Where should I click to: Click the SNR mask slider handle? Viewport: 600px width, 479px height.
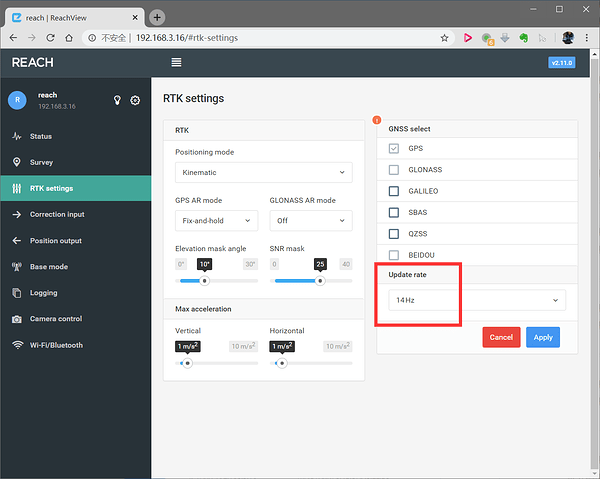click(x=320, y=281)
